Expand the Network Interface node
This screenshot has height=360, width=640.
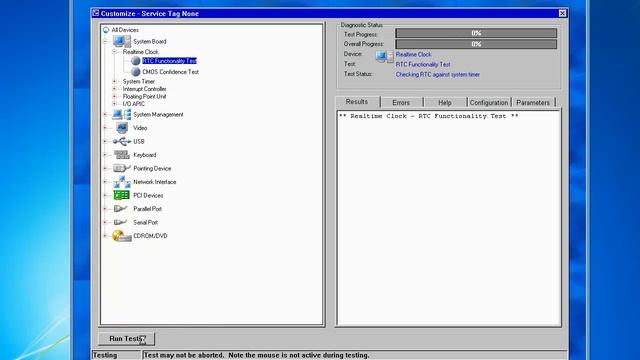tap(105, 182)
